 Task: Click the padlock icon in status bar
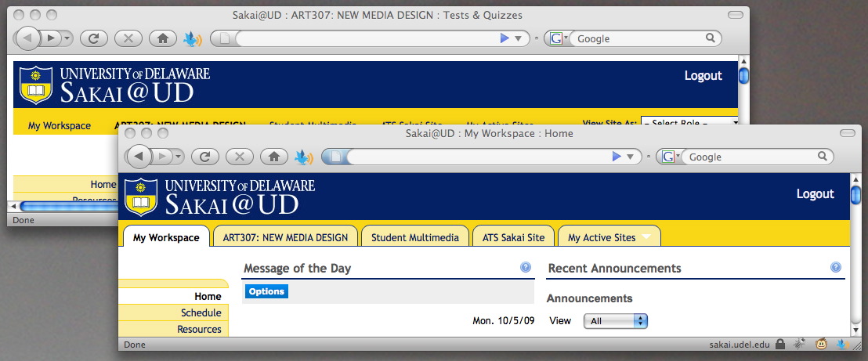(780, 345)
